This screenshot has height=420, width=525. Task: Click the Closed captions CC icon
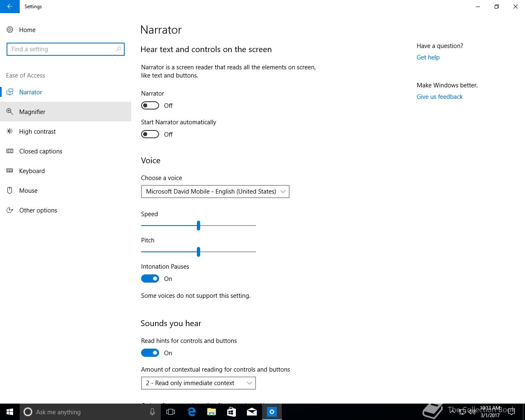(10, 151)
